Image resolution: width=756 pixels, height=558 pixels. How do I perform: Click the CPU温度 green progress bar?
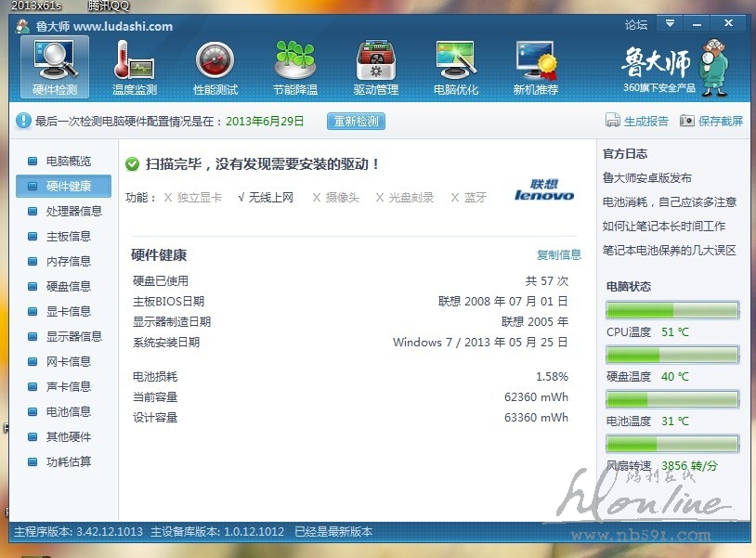672,310
